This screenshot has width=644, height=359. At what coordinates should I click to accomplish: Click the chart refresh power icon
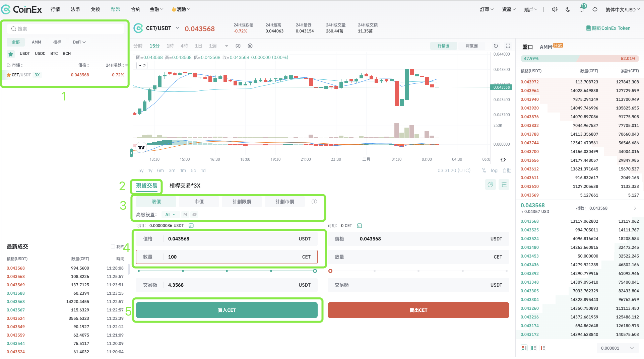point(496,46)
